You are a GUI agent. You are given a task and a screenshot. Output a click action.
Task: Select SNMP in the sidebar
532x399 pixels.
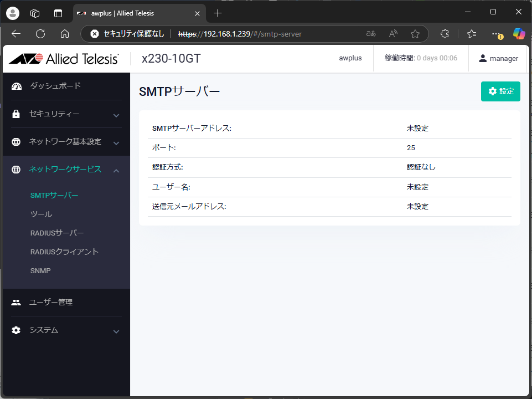pos(40,270)
